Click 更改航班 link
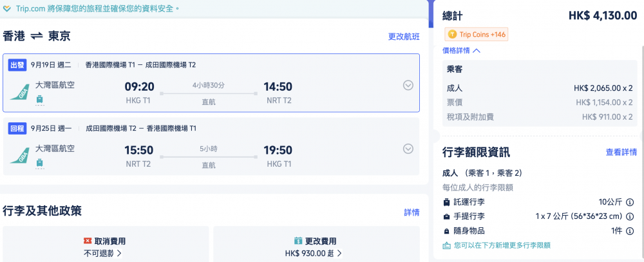 [x=404, y=37]
